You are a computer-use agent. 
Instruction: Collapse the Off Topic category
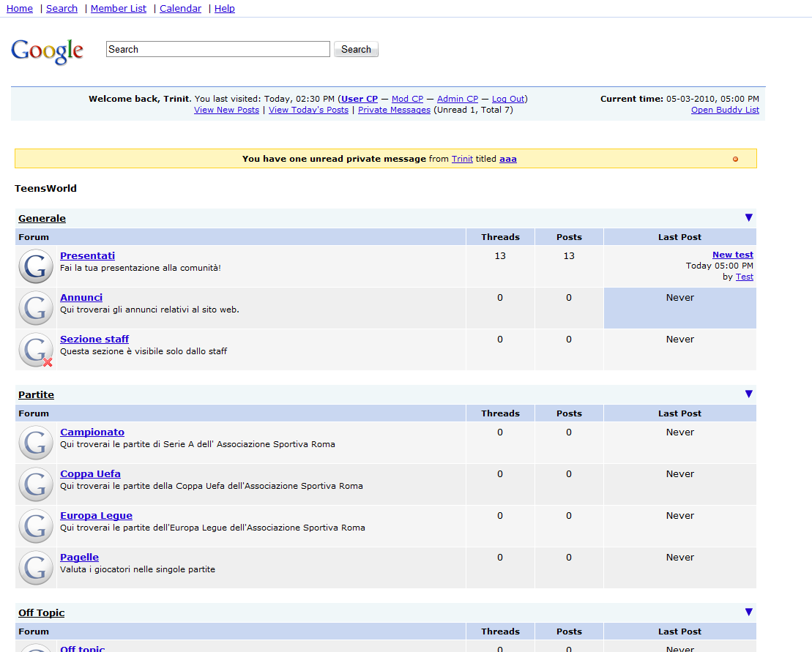pos(748,612)
